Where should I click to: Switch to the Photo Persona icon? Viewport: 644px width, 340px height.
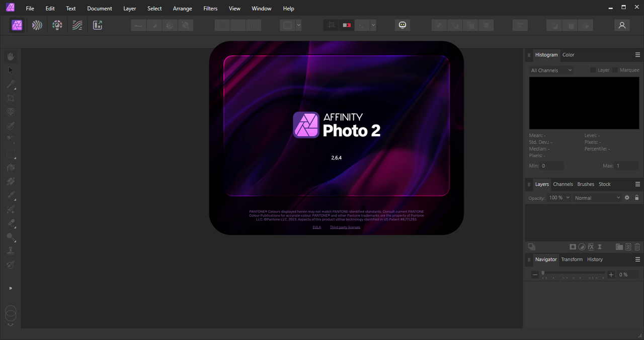[17, 25]
